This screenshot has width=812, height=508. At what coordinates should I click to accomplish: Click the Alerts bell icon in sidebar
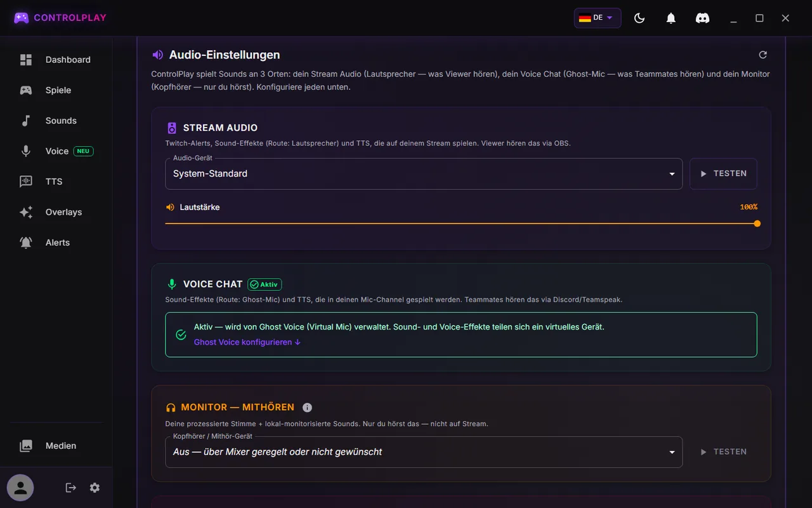26,243
